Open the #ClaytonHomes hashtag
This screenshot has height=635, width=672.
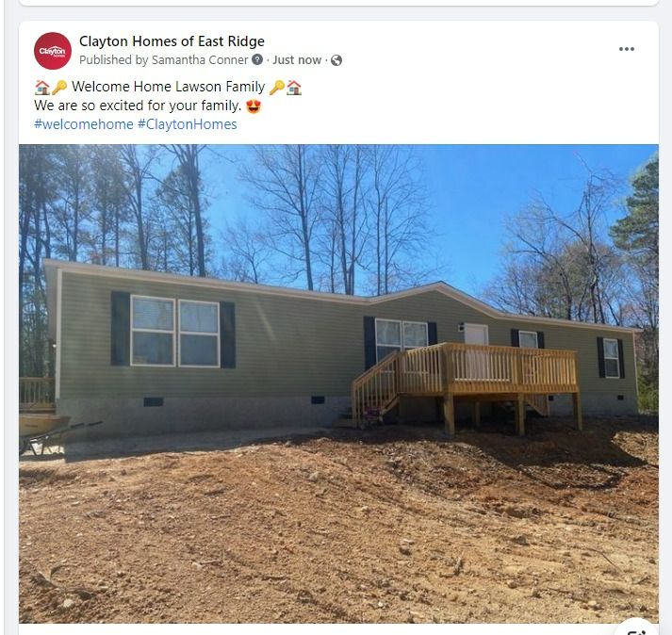tap(188, 124)
